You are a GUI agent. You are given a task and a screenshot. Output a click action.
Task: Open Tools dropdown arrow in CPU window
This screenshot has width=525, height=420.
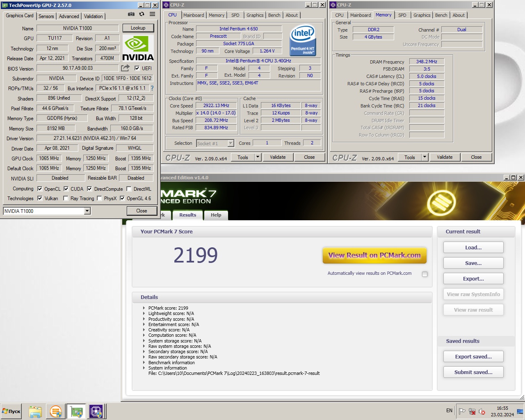pos(258,157)
